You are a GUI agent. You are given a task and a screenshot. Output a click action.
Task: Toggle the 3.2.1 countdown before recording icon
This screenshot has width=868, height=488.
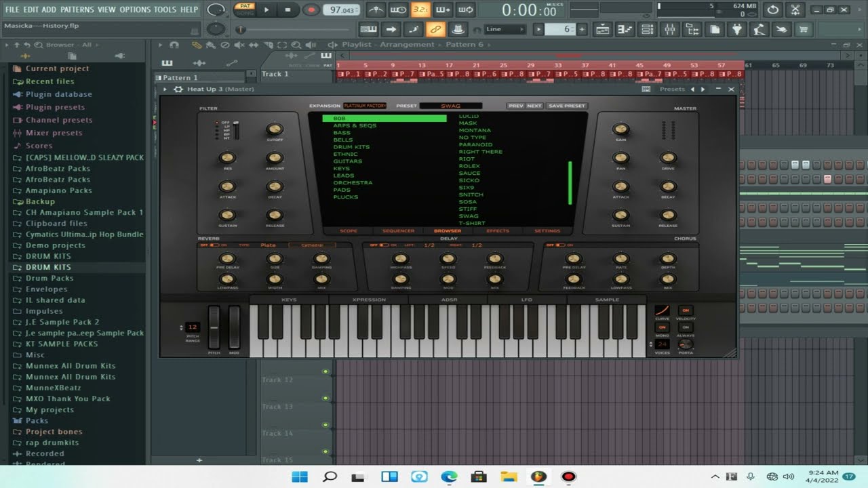[x=420, y=9]
